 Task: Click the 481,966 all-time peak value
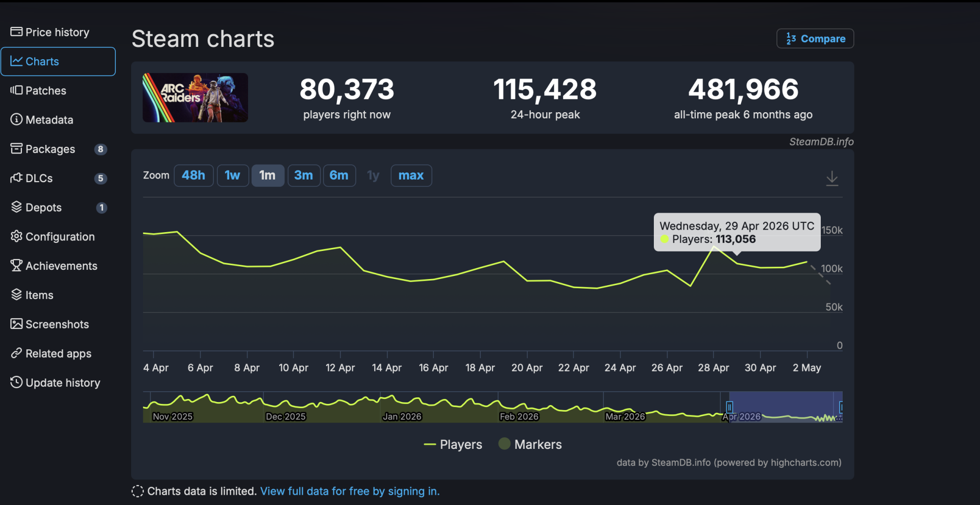tap(744, 89)
